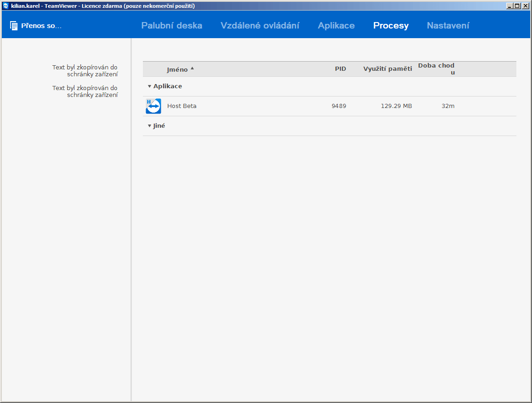Sort by the PID column header
The image size is (532, 403).
pyautogui.click(x=340, y=69)
